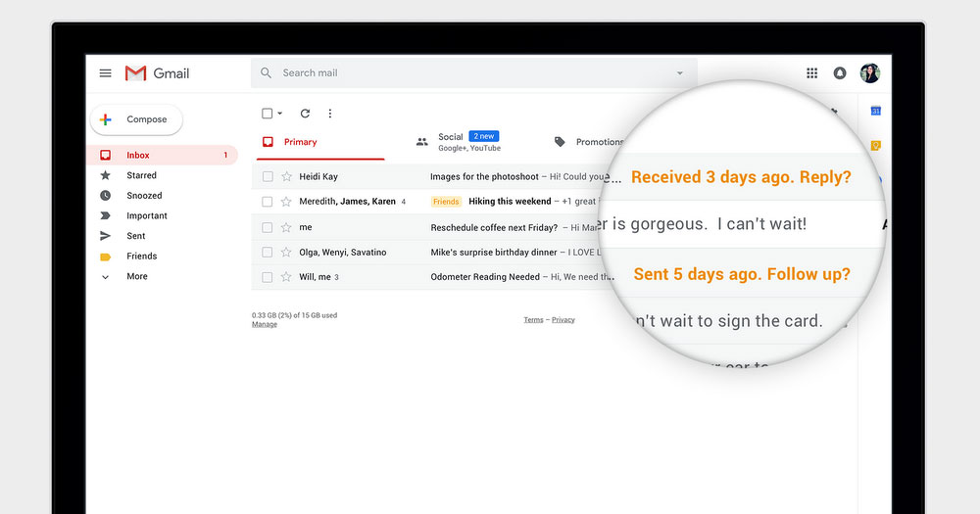
Task: Star the Reschedule coffee email from me
Action: [286, 227]
